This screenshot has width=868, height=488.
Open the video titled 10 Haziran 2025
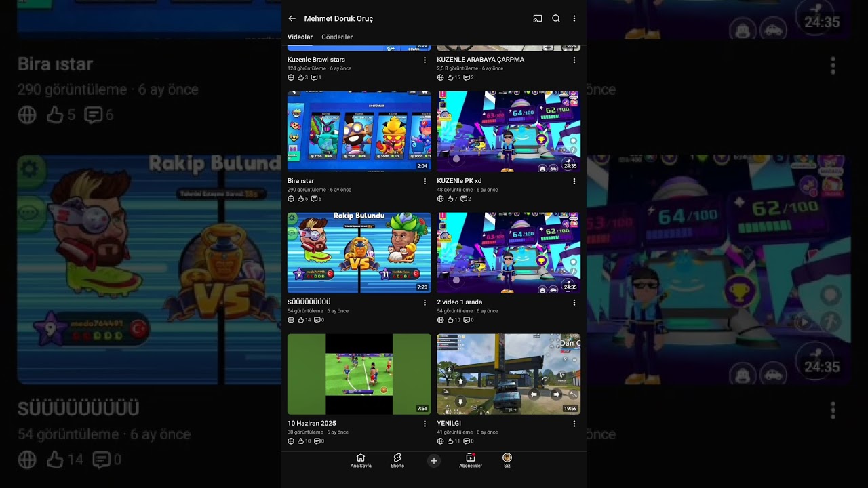pyautogui.click(x=312, y=424)
